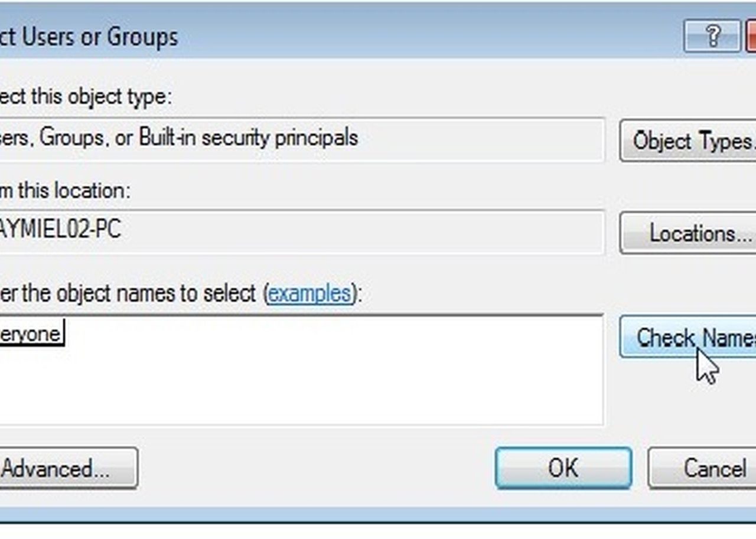756x539 pixels.
Task: Open the examples hyperlink
Action: 309,293
